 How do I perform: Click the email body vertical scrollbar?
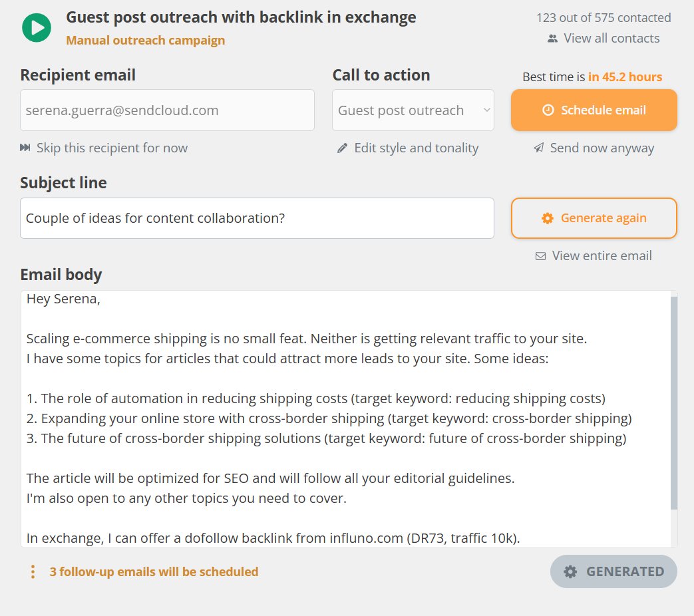click(x=674, y=402)
